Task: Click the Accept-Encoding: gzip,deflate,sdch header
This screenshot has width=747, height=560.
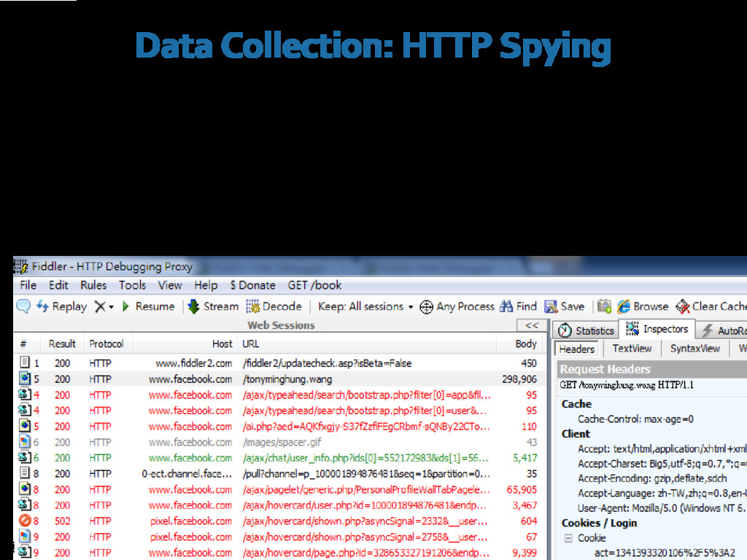Action: [652, 478]
